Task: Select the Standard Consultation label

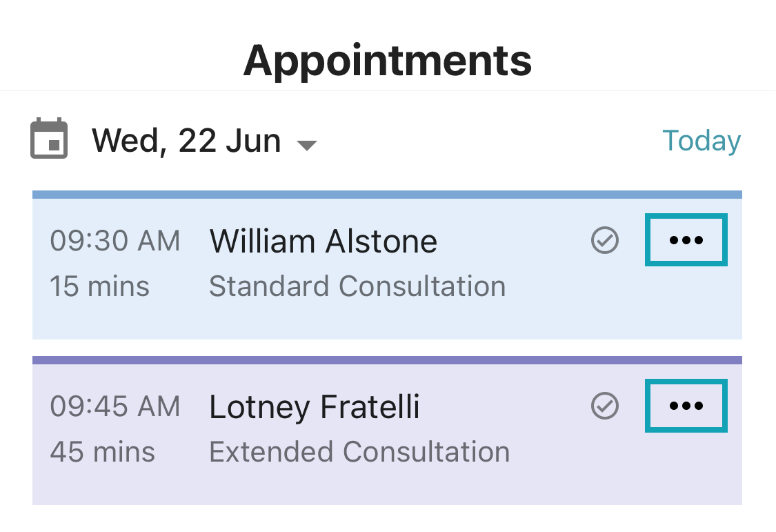Action: click(357, 286)
